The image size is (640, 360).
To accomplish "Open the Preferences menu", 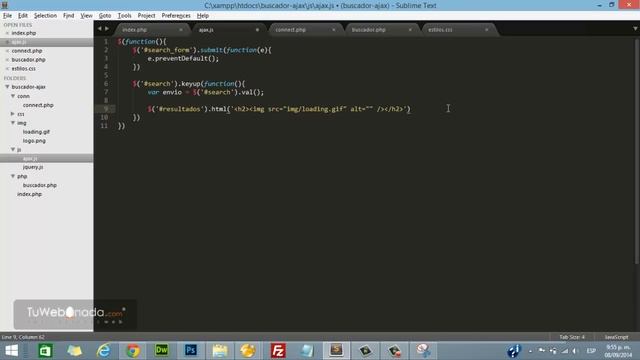I will 176,16.
